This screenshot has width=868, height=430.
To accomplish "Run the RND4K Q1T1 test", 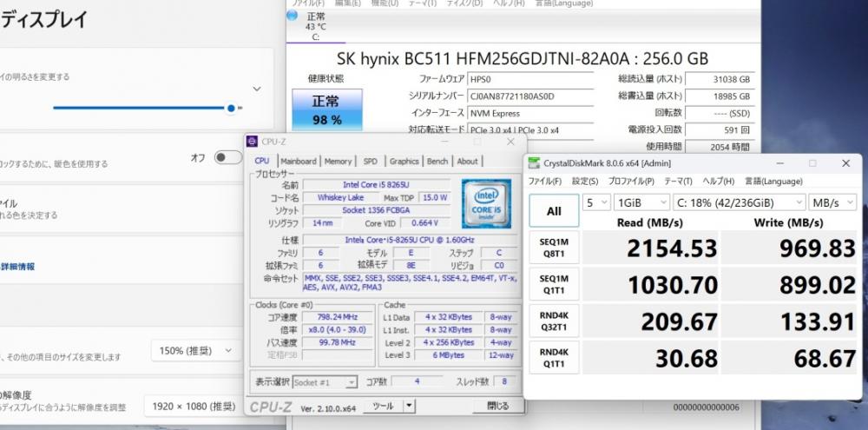I will 554,357.
